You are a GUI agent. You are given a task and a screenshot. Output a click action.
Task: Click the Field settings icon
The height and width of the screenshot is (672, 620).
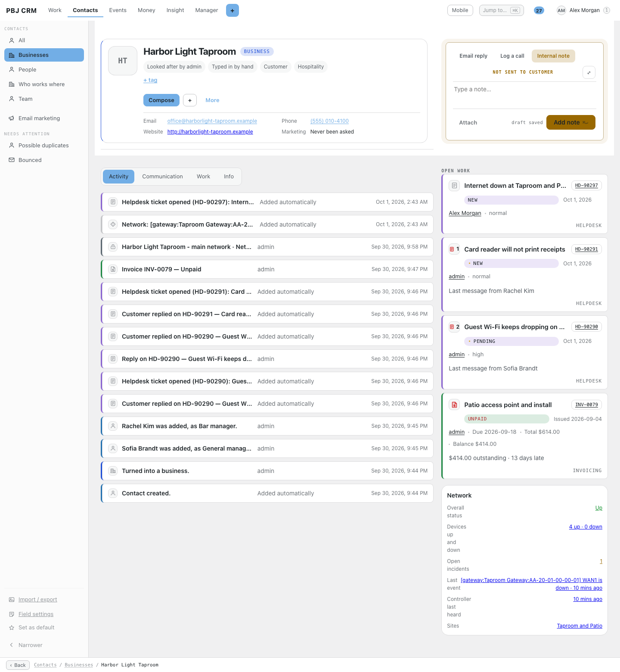coord(12,614)
